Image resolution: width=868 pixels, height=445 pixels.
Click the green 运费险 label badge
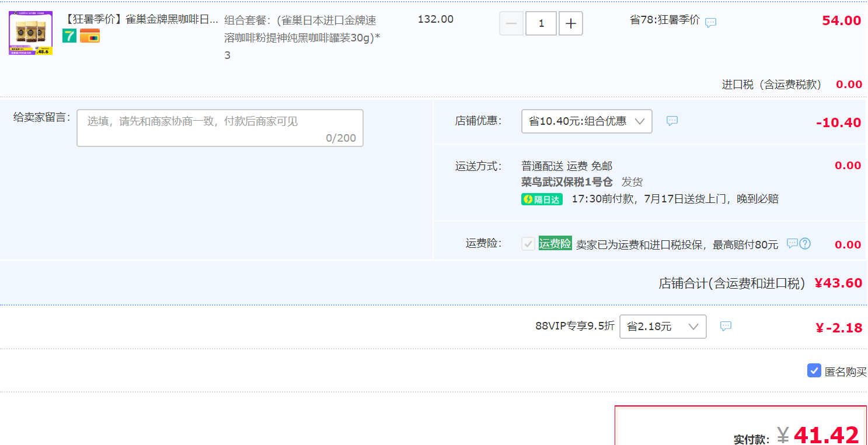pos(555,244)
